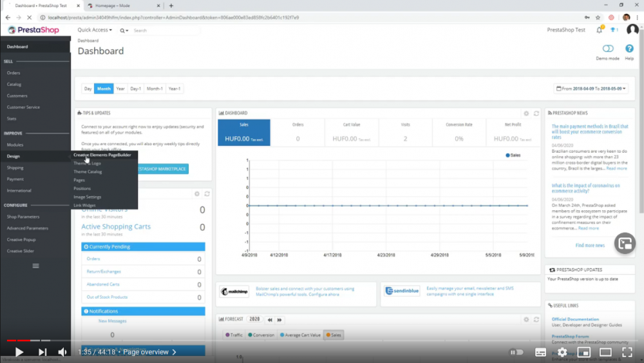Open Dashboard panel settings gear
Viewport: 644px width, 363px height.
click(526, 113)
